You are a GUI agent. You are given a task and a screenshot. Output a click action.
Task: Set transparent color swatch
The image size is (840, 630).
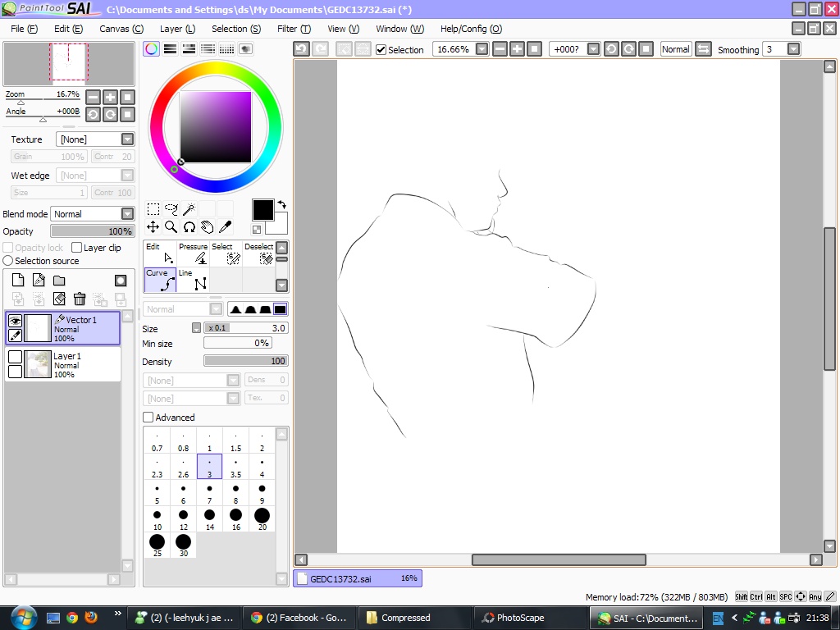click(x=257, y=230)
